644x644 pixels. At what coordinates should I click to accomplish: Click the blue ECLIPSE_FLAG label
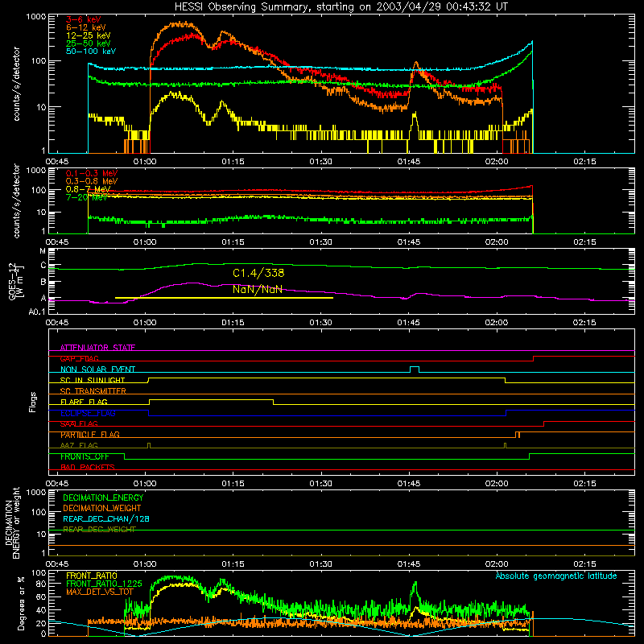pos(88,413)
